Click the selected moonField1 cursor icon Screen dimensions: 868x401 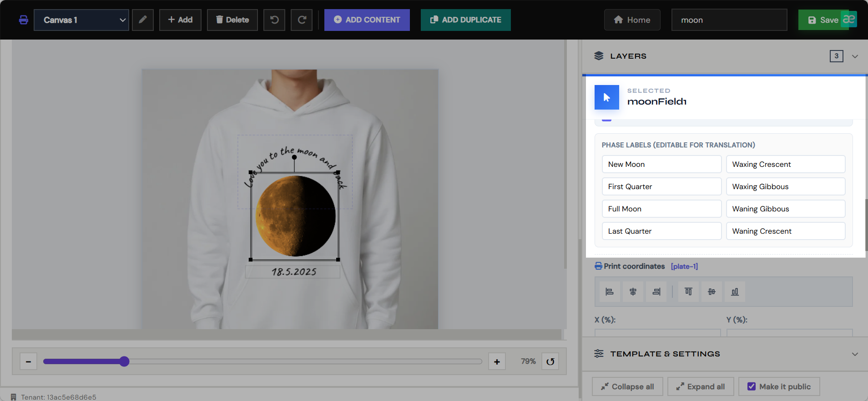pos(607,97)
